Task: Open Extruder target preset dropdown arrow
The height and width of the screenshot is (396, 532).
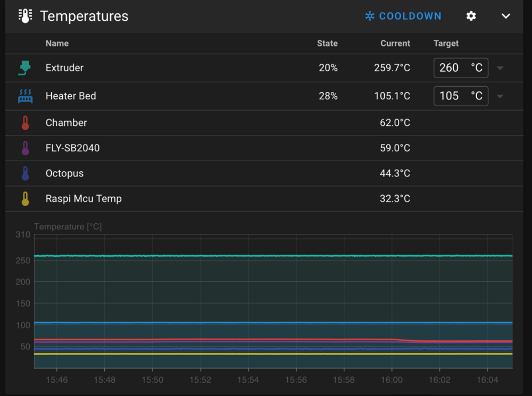Action: pyautogui.click(x=500, y=68)
